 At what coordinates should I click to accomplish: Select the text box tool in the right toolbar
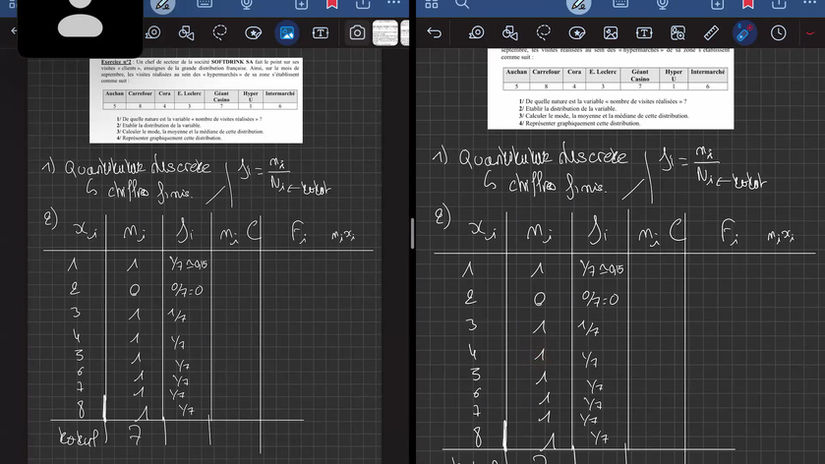pos(644,33)
